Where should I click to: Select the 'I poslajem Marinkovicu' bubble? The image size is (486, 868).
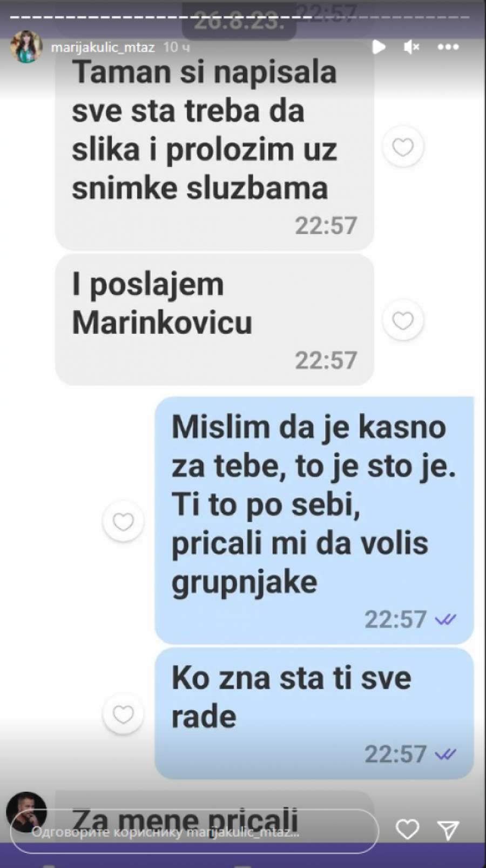click(215, 319)
